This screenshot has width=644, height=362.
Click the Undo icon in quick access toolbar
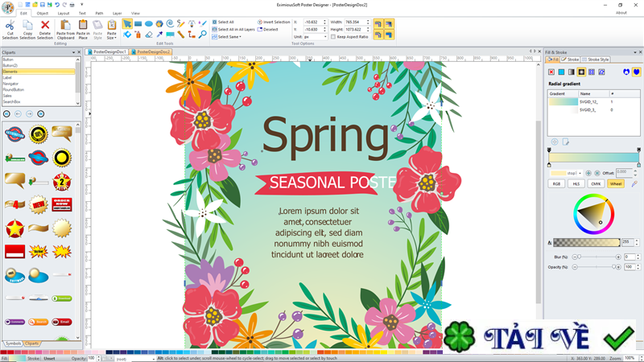pos(57,5)
